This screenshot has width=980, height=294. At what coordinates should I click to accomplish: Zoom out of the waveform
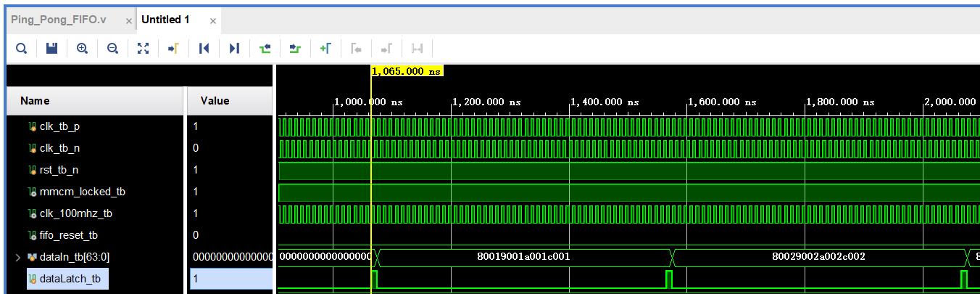click(112, 49)
